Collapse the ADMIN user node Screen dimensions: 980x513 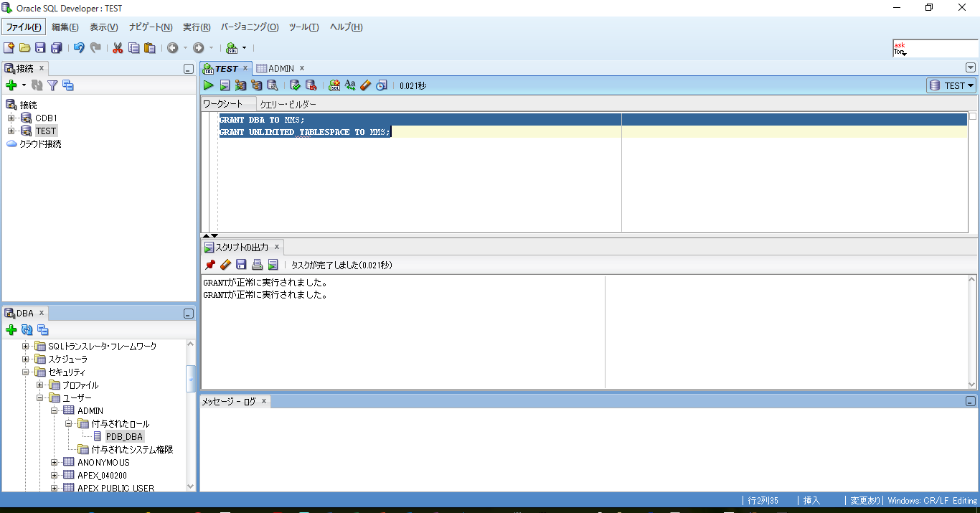click(x=55, y=410)
